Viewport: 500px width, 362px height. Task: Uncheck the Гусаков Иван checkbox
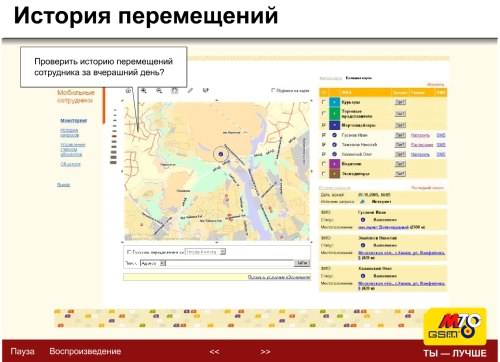pos(323,135)
